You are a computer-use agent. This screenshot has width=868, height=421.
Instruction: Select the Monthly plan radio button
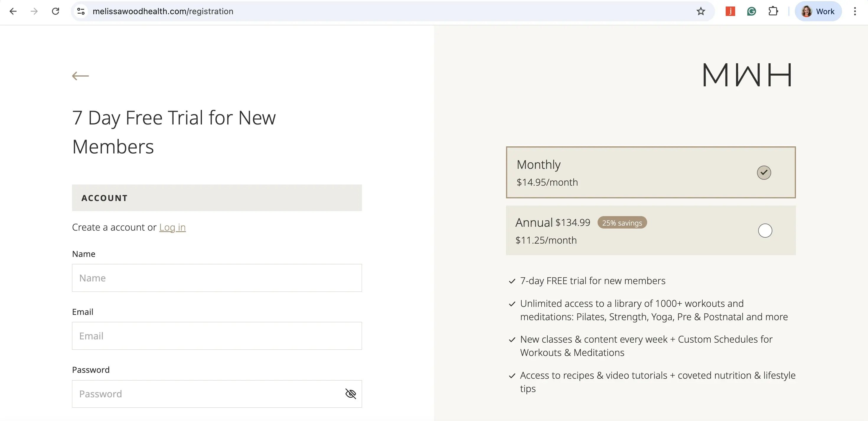pyautogui.click(x=763, y=172)
